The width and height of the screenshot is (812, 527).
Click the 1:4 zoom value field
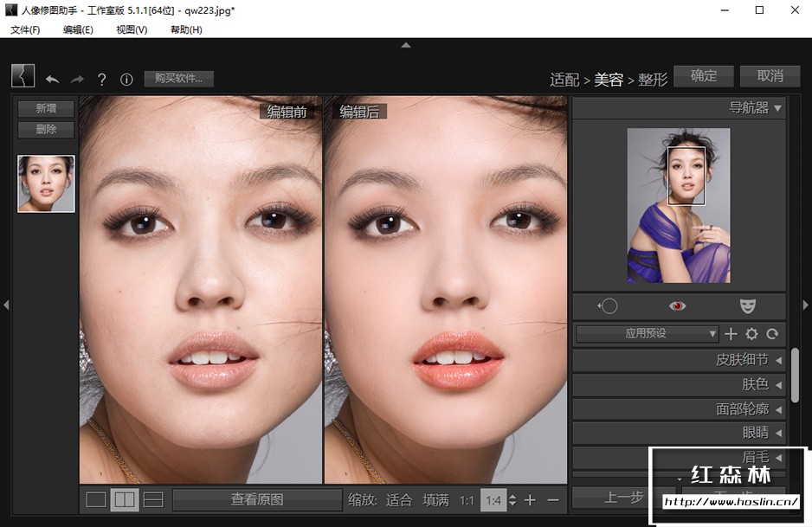point(493,500)
